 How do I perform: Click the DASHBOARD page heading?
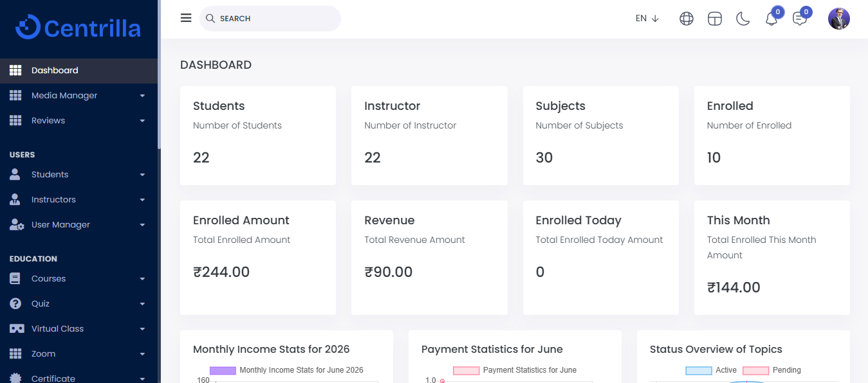216,65
